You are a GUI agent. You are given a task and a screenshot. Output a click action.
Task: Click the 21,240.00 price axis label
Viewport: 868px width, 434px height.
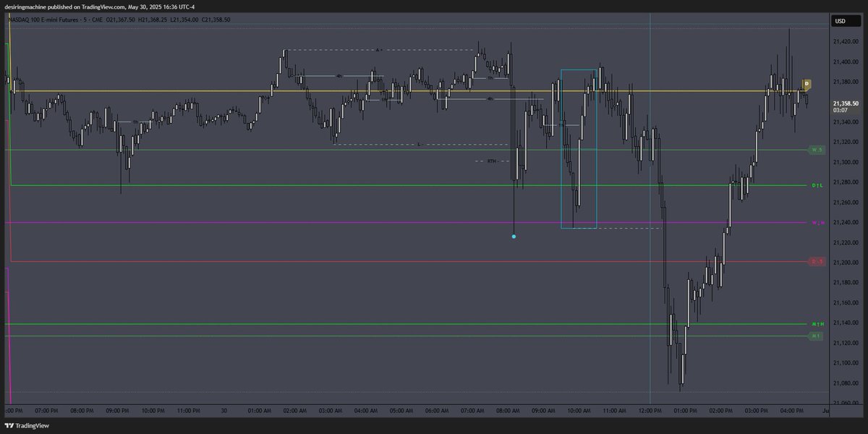(x=846, y=223)
